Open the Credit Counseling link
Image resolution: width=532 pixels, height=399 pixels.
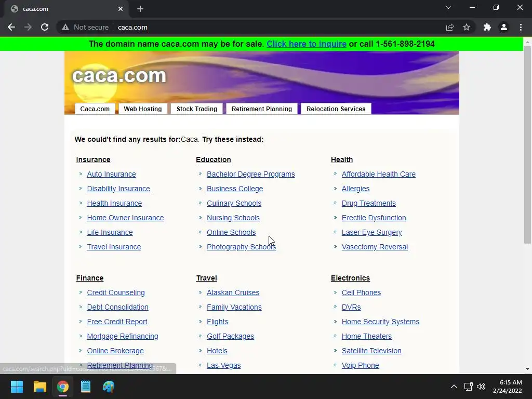click(x=116, y=292)
